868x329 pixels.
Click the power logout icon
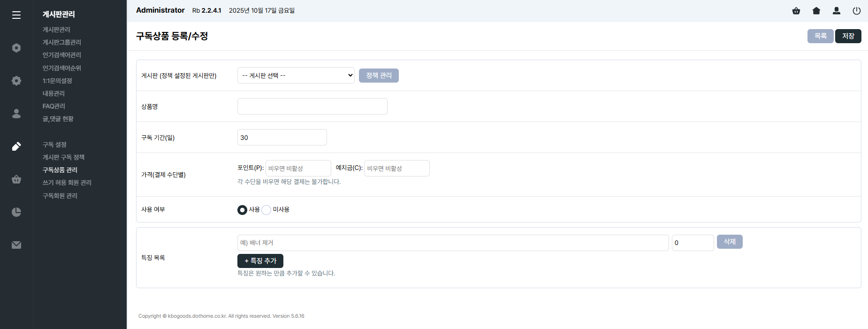[x=856, y=11]
